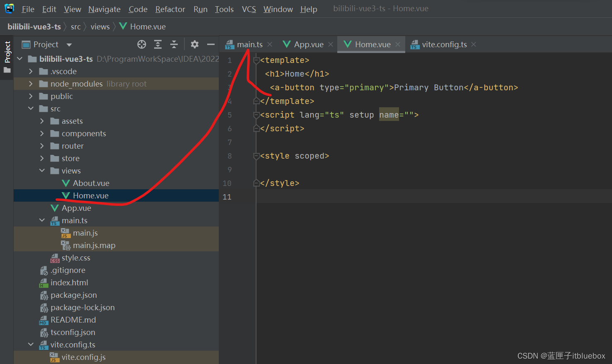Expand the components folder
The height and width of the screenshot is (364, 612).
tap(42, 133)
